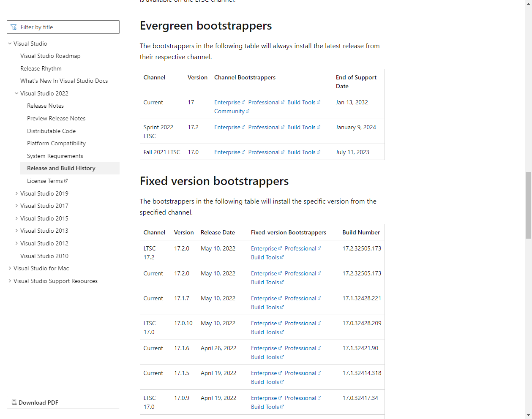This screenshot has width=532, height=419.
Task: Open Build Tools link for Fall 2021 LTSC
Action: 301,152
